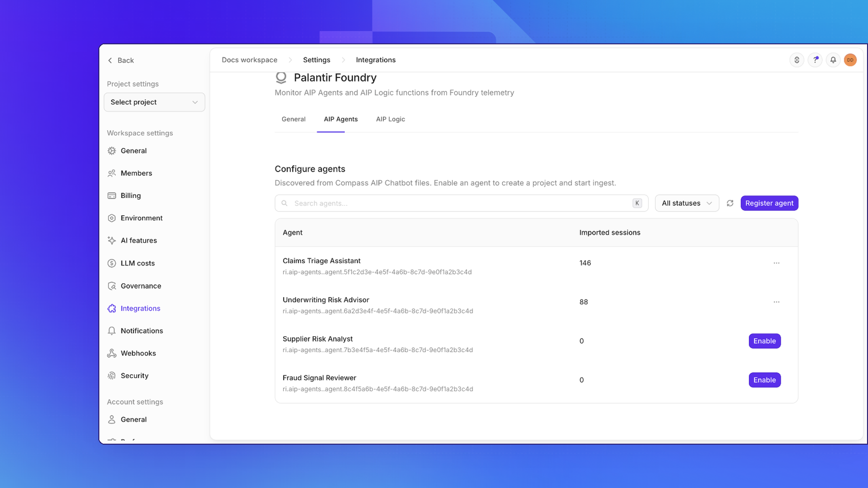Click the Environment icon in sidebar

click(112, 218)
